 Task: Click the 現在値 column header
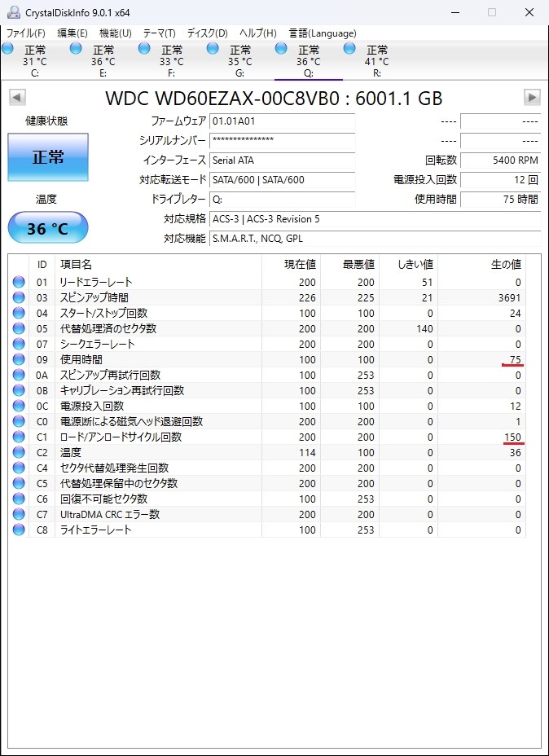tap(291, 264)
